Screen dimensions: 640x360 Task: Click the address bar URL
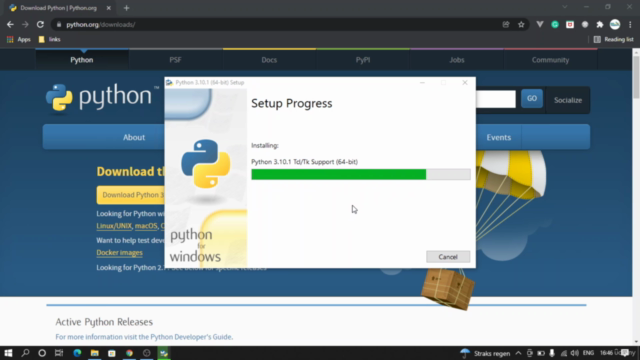(101, 25)
